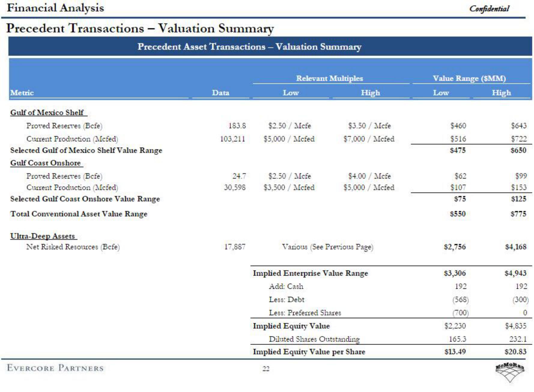This screenshot has width=534, height=392.
Task: Click the (300) debt value
Action: click(520, 300)
